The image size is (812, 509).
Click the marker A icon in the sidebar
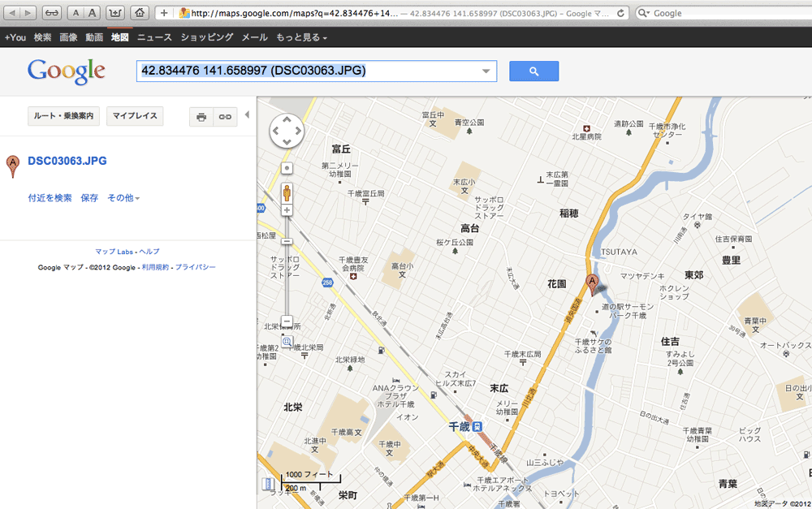tap(13, 166)
